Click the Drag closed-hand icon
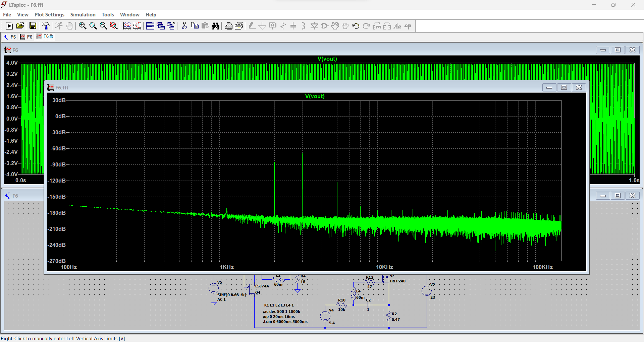 tap(345, 26)
